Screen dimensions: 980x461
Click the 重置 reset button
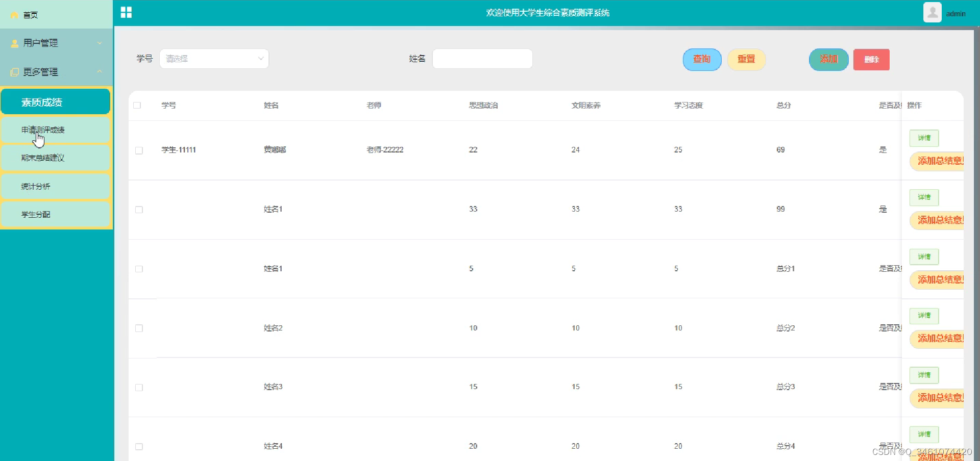(x=746, y=59)
